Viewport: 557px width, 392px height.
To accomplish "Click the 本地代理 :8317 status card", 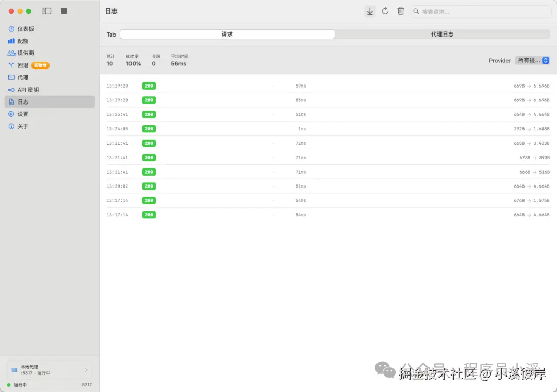I will [50, 370].
